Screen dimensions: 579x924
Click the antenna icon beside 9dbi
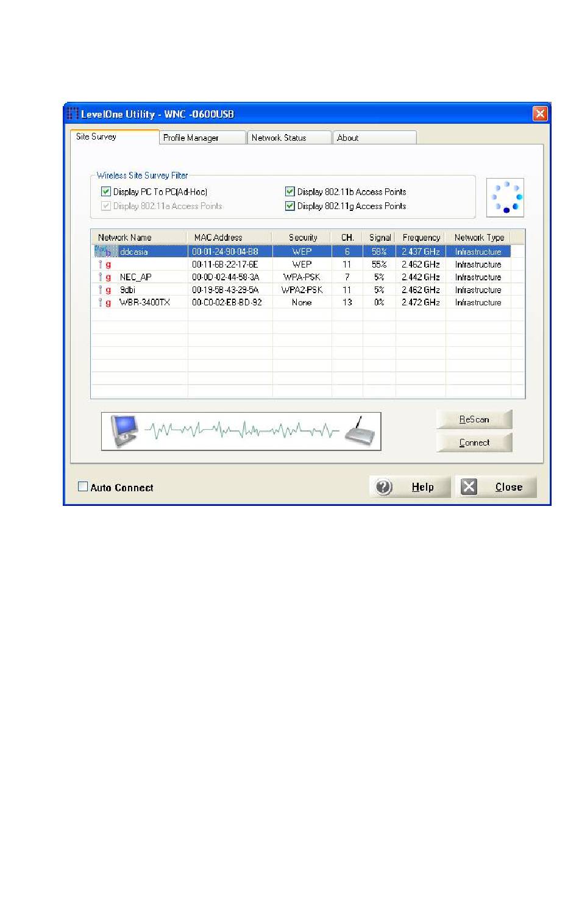(101, 290)
